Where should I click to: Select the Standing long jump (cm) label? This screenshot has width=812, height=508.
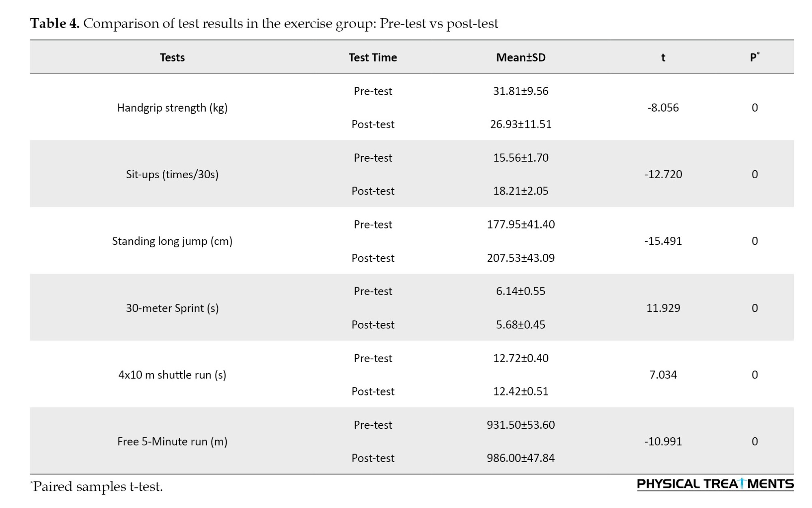[x=172, y=241]
